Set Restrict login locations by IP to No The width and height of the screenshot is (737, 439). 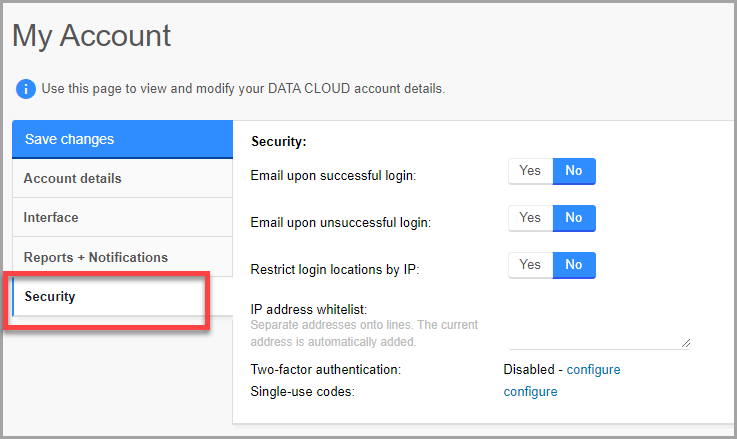tap(574, 265)
